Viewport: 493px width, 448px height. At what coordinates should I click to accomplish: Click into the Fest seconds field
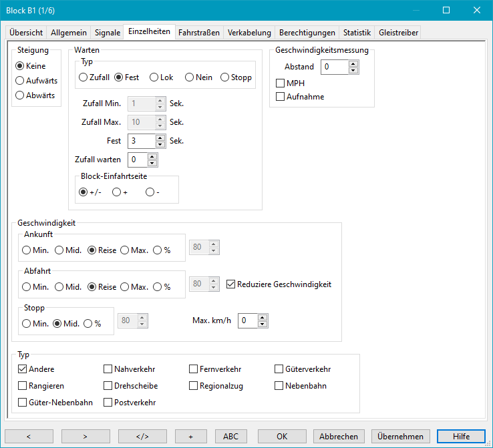tap(140, 141)
